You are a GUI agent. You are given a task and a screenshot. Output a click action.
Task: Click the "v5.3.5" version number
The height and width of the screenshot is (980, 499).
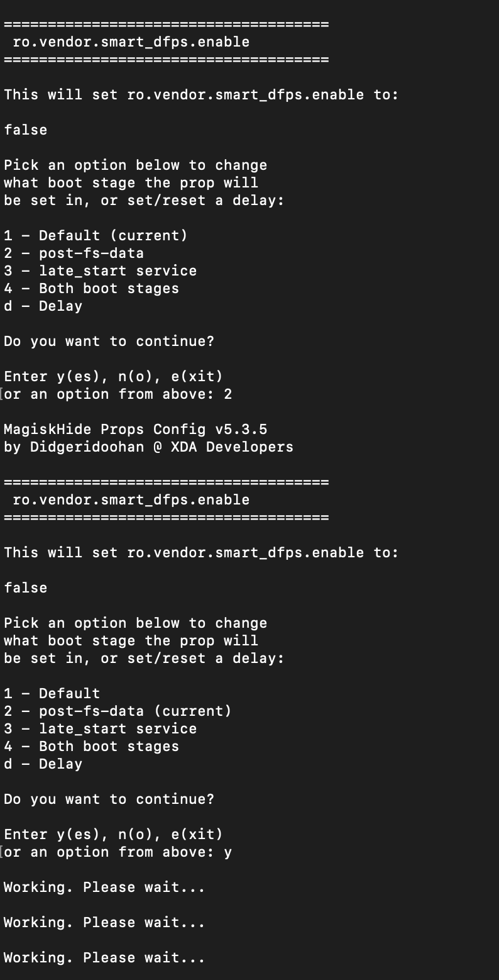(x=241, y=430)
